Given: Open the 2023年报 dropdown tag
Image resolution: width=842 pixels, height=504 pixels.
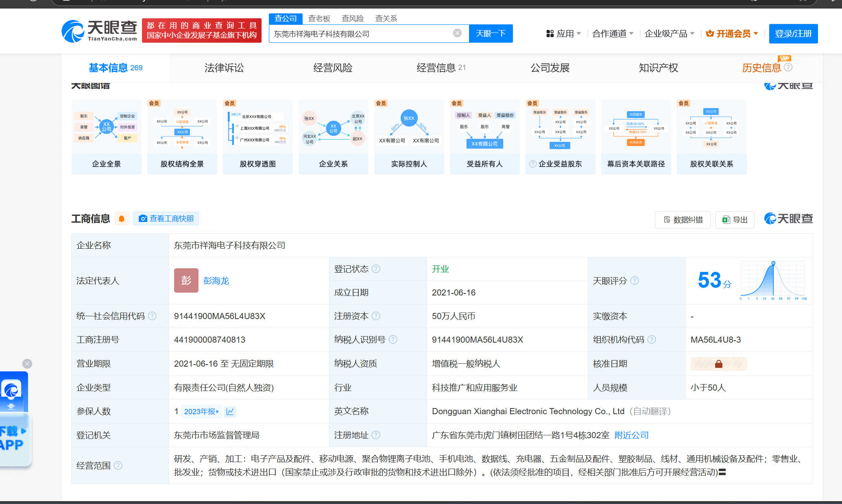Looking at the screenshot, I should (x=201, y=411).
